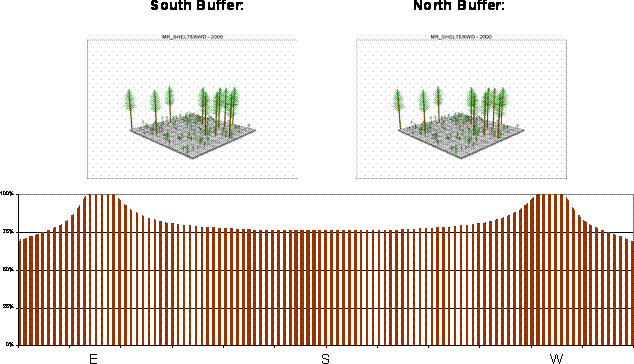Viewport: 634px width, 364px height.
Task: Select the 0% y-axis label
Action: (x=10, y=345)
